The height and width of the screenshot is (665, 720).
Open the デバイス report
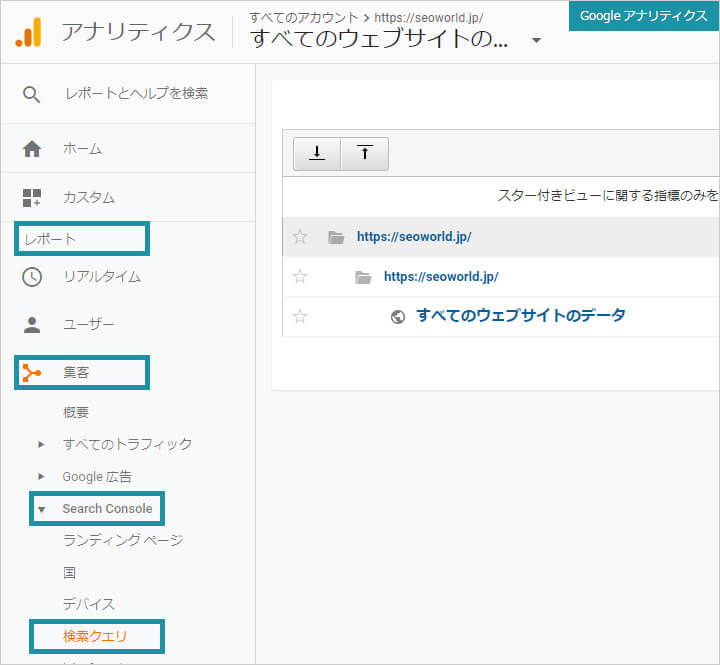(x=89, y=604)
